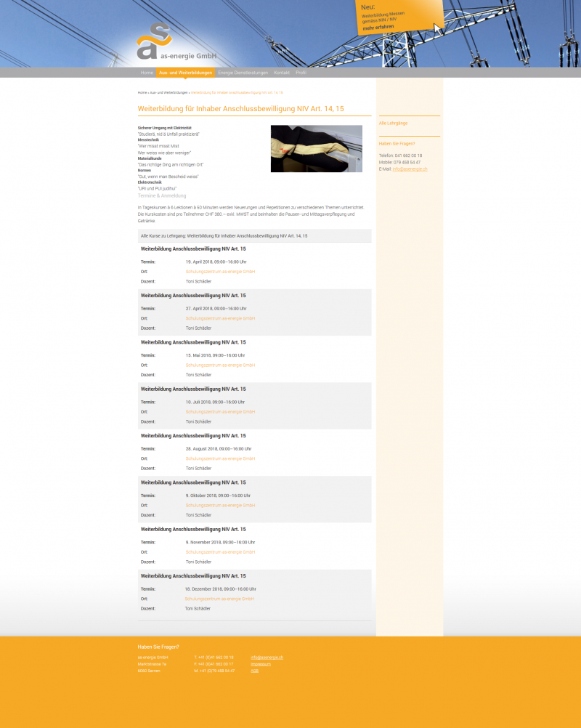Open the Profil menu item
Image resolution: width=581 pixels, height=728 pixels.
[x=301, y=73]
